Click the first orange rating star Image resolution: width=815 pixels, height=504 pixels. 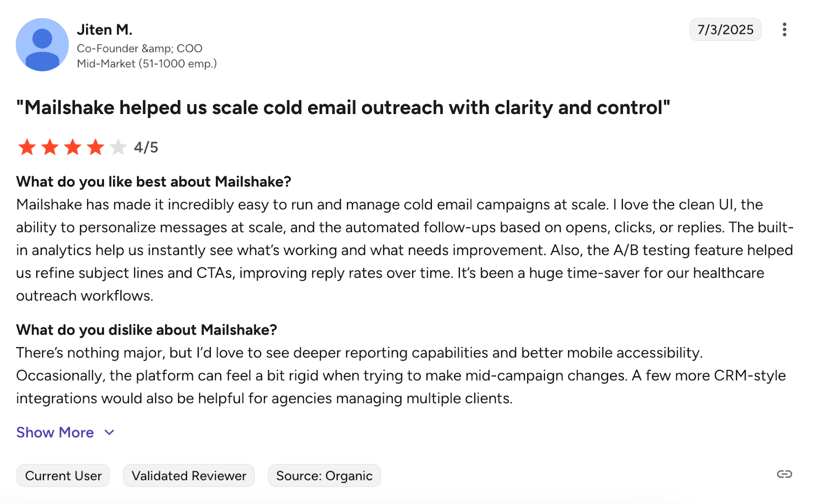coord(26,147)
